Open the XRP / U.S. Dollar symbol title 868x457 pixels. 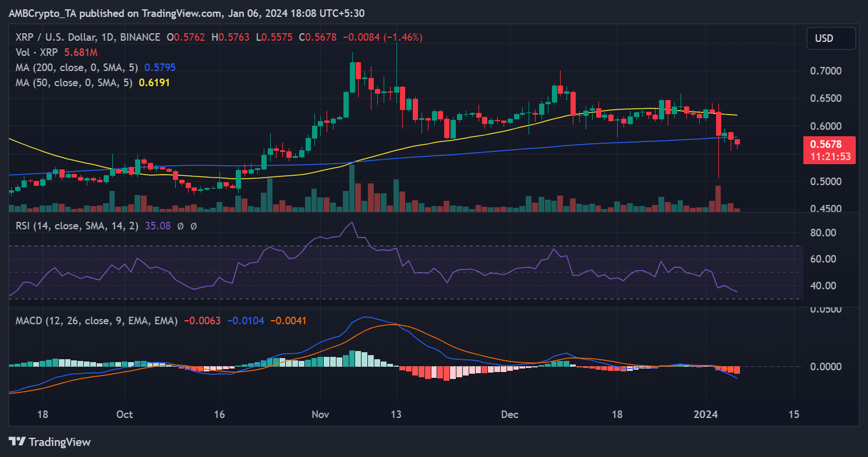click(x=55, y=37)
